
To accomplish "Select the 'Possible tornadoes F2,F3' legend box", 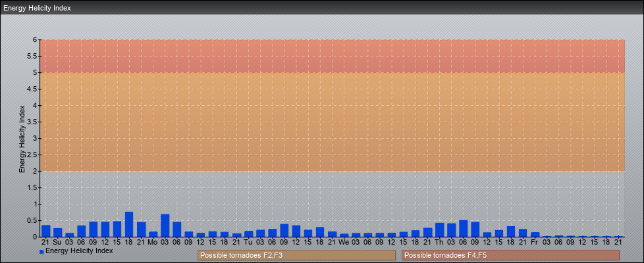I will (x=296, y=255).
